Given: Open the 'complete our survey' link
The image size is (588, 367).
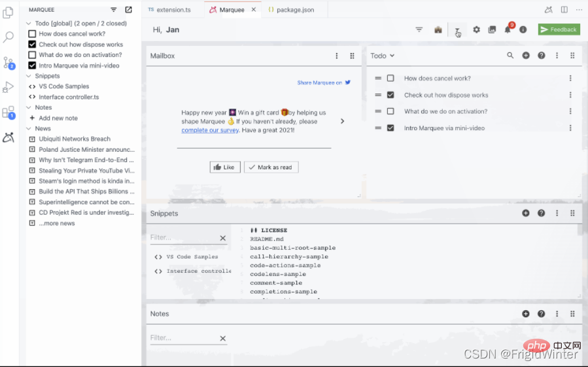Looking at the screenshot, I should (209, 130).
